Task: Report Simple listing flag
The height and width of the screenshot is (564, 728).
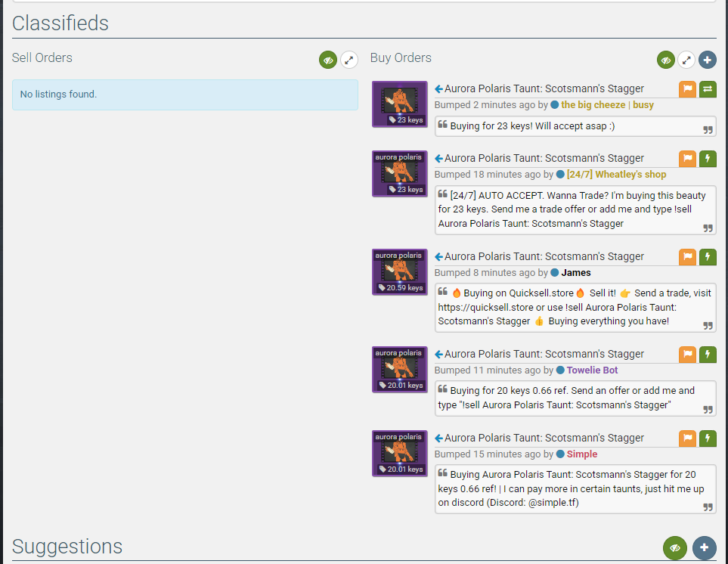Action: (688, 438)
